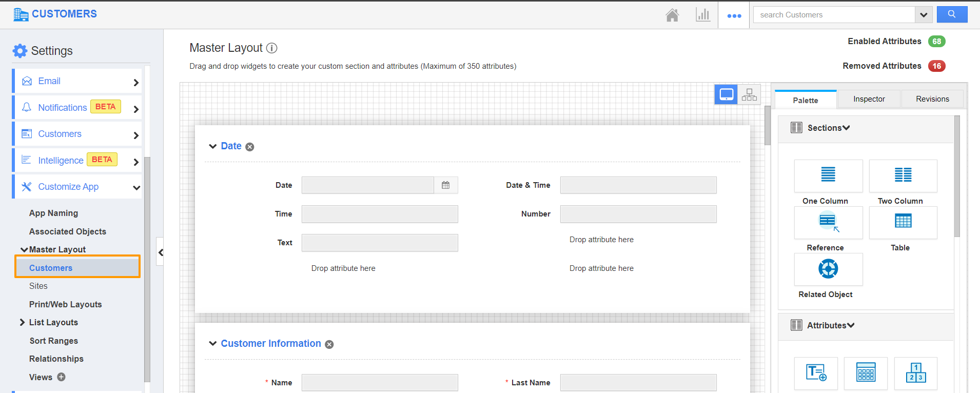The width and height of the screenshot is (980, 393).
Task: Click the blue search magnifier button
Action: click(x=952, y=14)
